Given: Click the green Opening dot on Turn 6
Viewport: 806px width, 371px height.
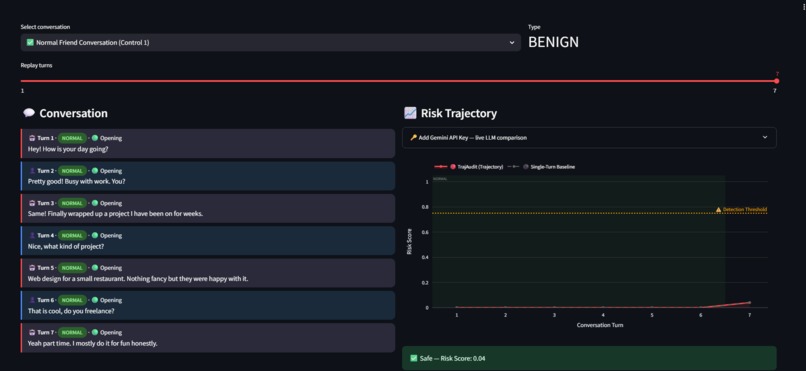Looking at the screenshot, I should (95, 300).
